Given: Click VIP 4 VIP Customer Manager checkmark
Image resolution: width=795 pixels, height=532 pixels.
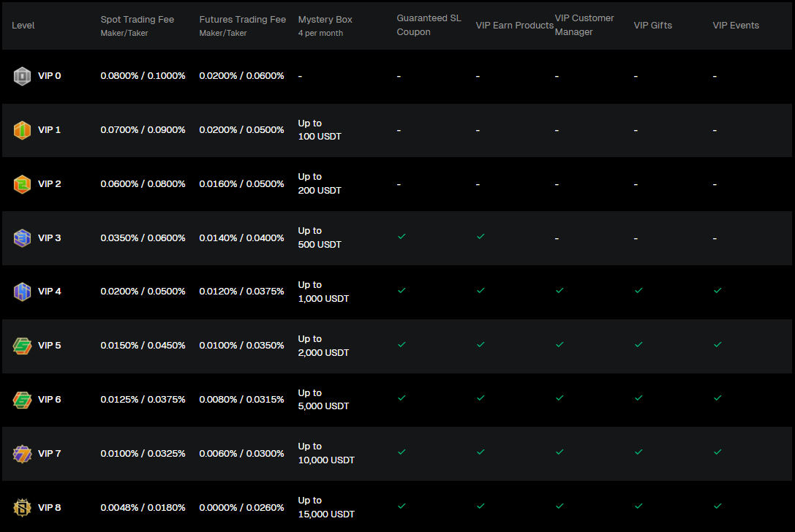Looking at the screenshot, I should pos(559,290).
